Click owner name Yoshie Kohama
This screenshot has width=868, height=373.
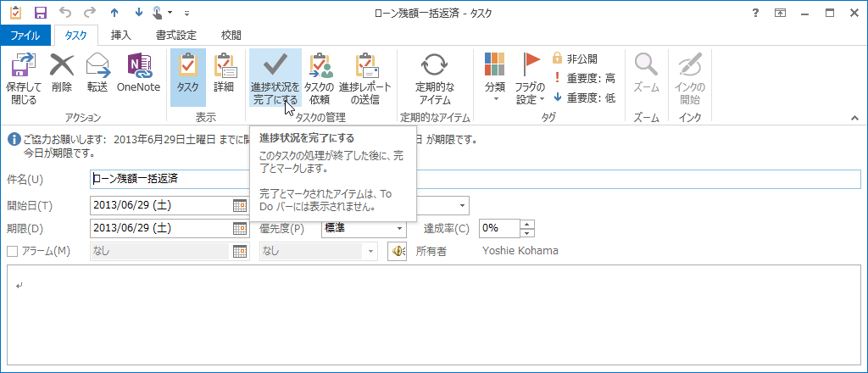coord(520,251)
